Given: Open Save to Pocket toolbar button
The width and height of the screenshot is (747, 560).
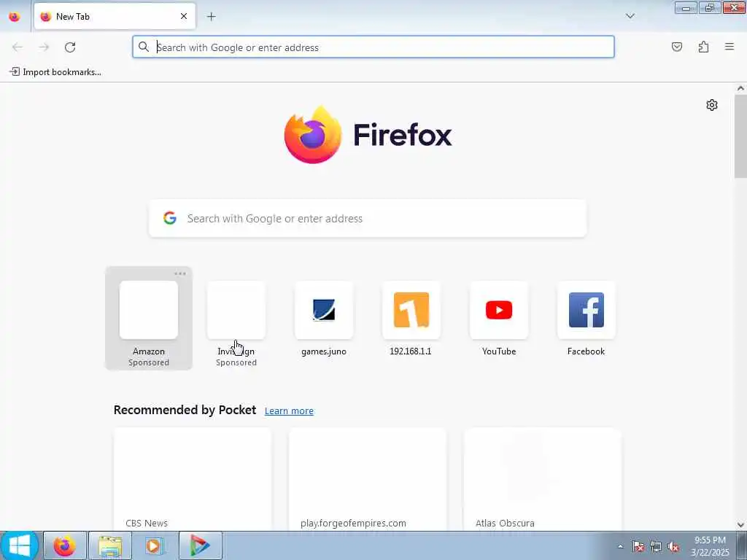Looking at the screenshot, I should coord(676,47).
